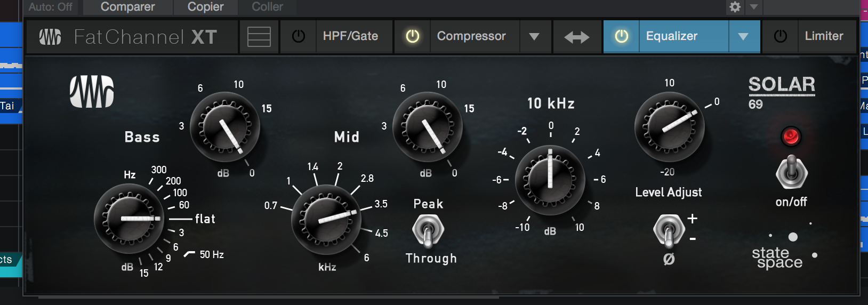
Task: Open the Equalizer model dropdown arrow
Action: pos(743,36)
